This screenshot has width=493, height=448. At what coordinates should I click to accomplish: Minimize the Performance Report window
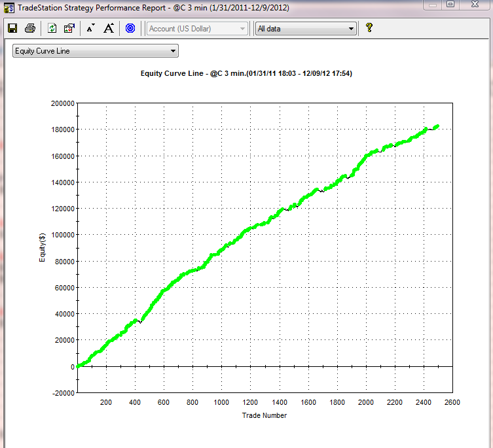coord(431,5)
